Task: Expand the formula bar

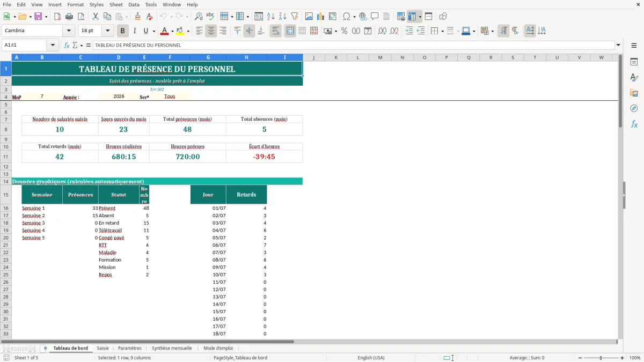Action: pyautogui.click(x=618, y=46)
